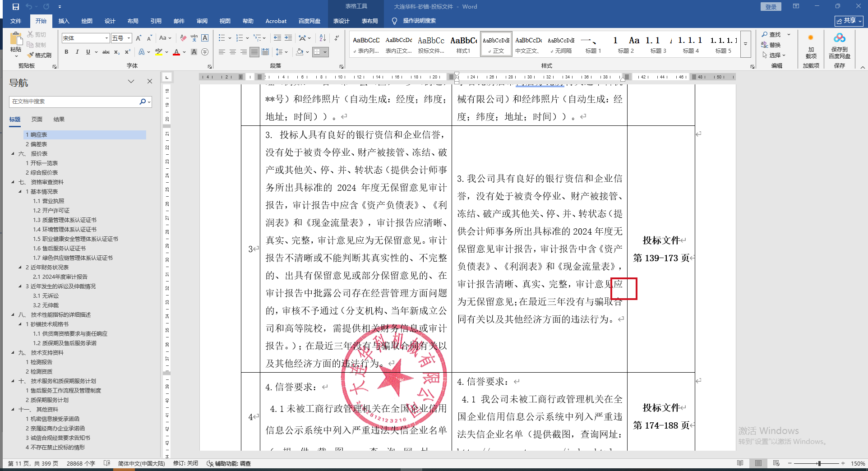Image resolution: width=868 pixels, height=471 pixels.
Task: Apply distributed alignment
Action: tap(265, 52)
